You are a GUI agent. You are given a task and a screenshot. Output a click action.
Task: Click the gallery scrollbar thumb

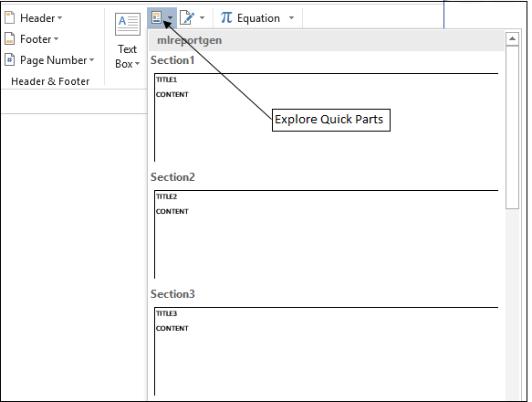(x=512, y=127)
